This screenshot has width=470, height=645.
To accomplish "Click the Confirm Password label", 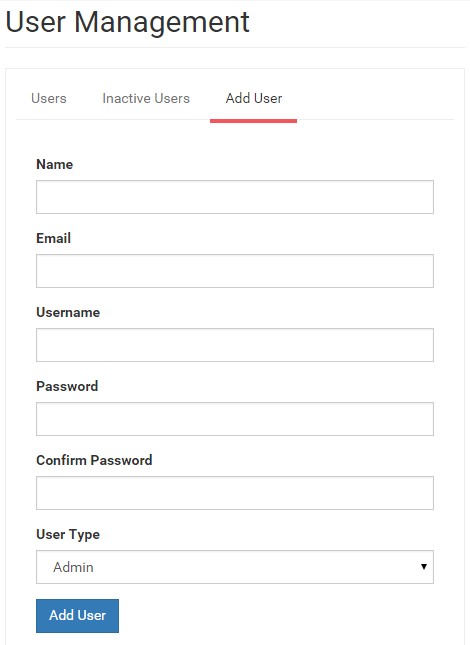I will [x=94, y=460].
